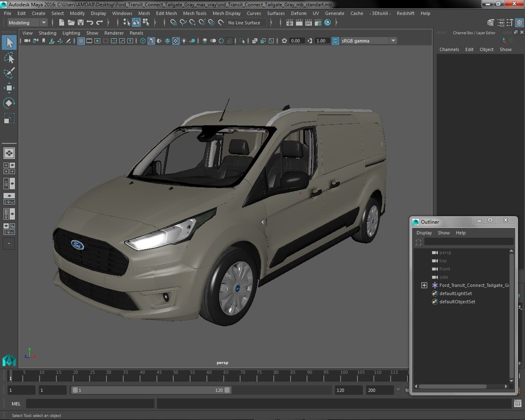
Task: Show the Modeling Toolkit panel
Action: (491, 23)
